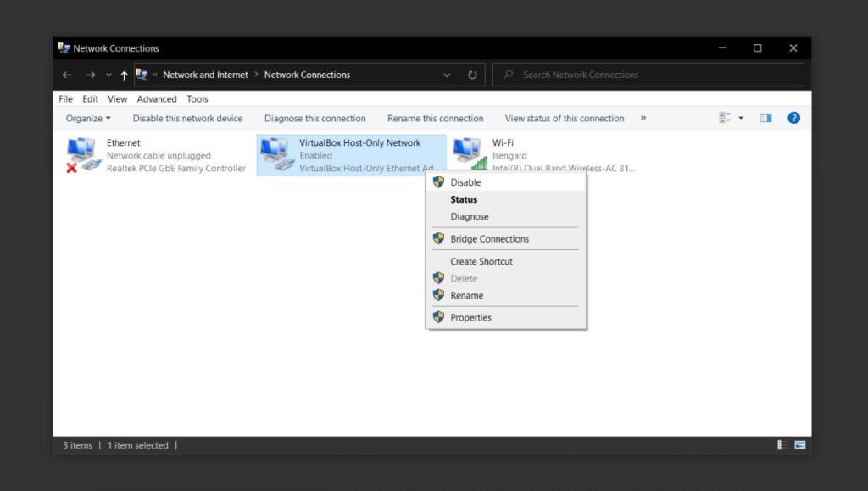Click the Refresh icon in the address bar
This screenshot has width=868, height=491.
pyautogui.click(x=472, y=75)
